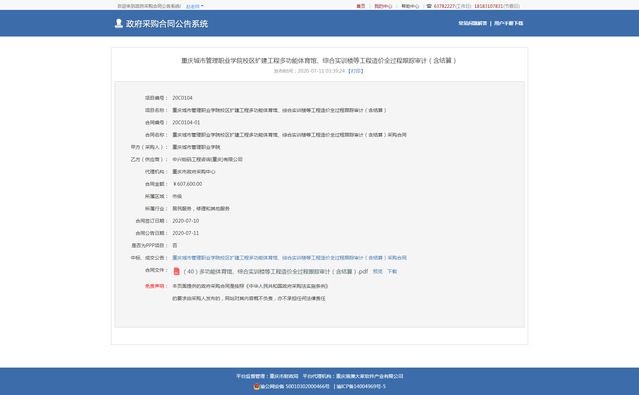Click the 乙方（供应商） company name
This screenshot has width=639, height=395.
tap(207, 159)
